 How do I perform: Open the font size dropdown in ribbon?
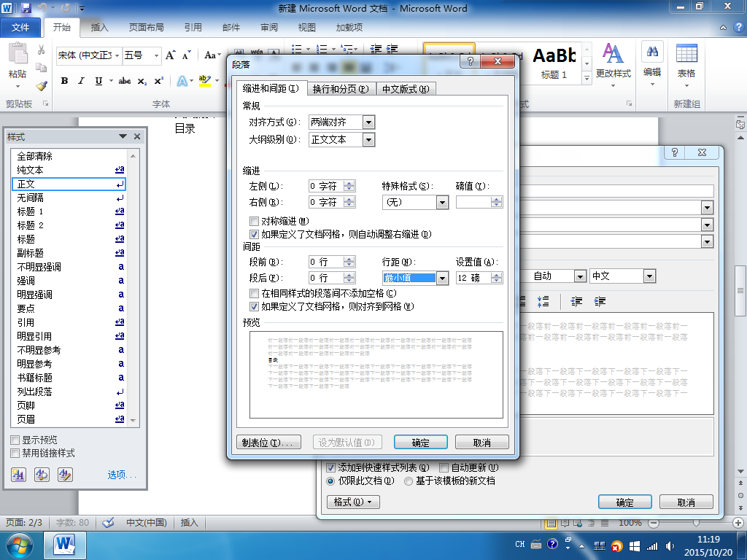pos(156,55)
